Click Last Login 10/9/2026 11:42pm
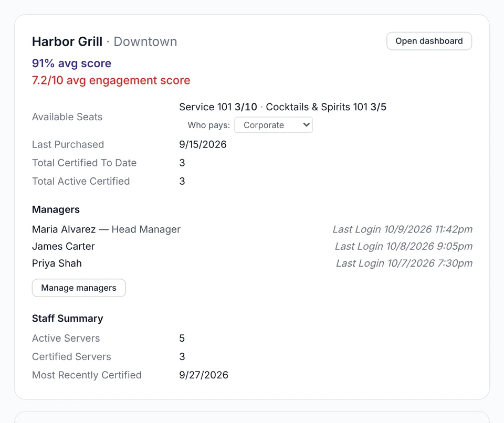The height and width of the screenshot is (423, 504). [403, 229]
